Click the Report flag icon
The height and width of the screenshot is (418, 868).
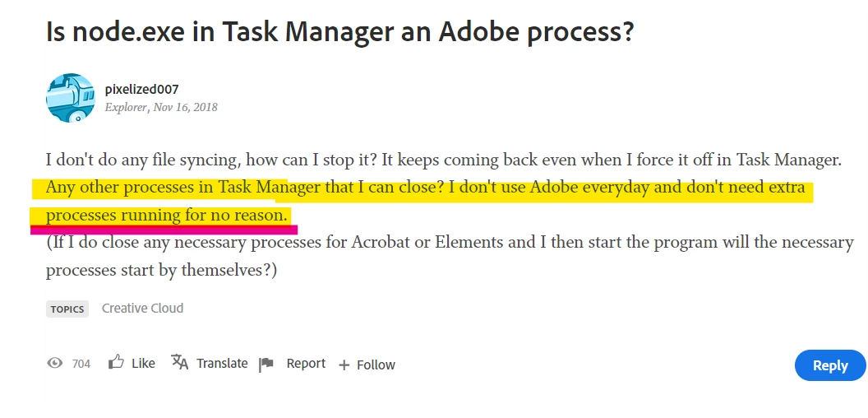click(x=266, y=365)
